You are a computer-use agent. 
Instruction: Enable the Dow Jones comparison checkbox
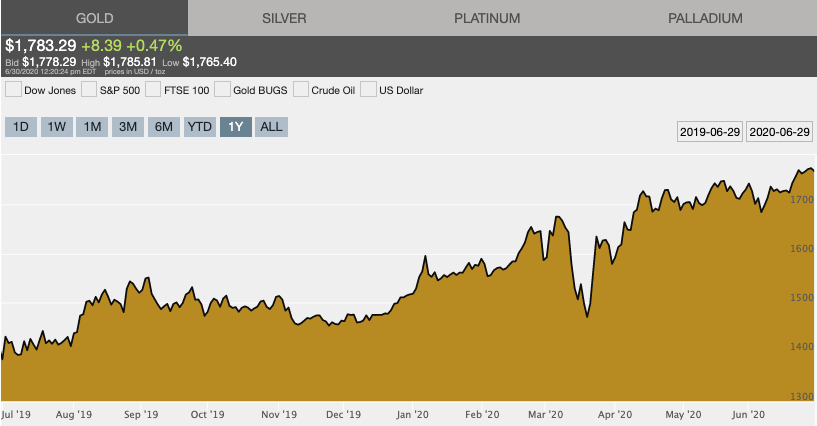click(14, 90)
